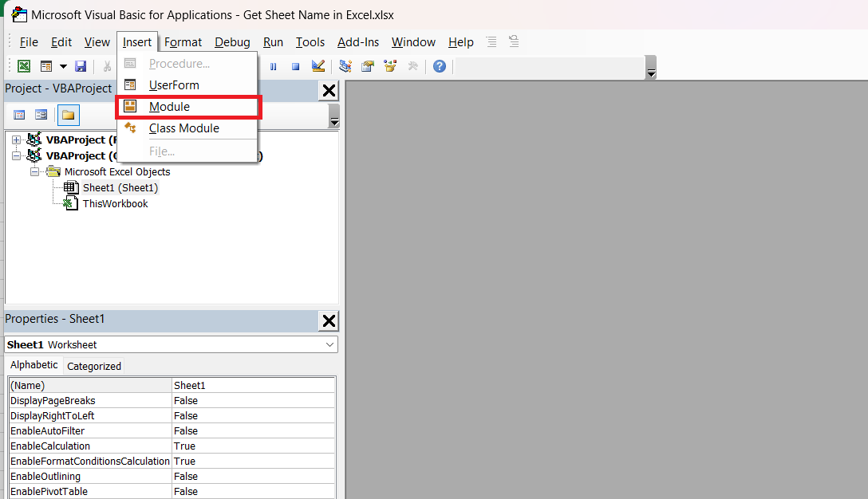Select the EnableFormatConditionsCalculation property name
The image size is (868, 499).
pos(90,461)
